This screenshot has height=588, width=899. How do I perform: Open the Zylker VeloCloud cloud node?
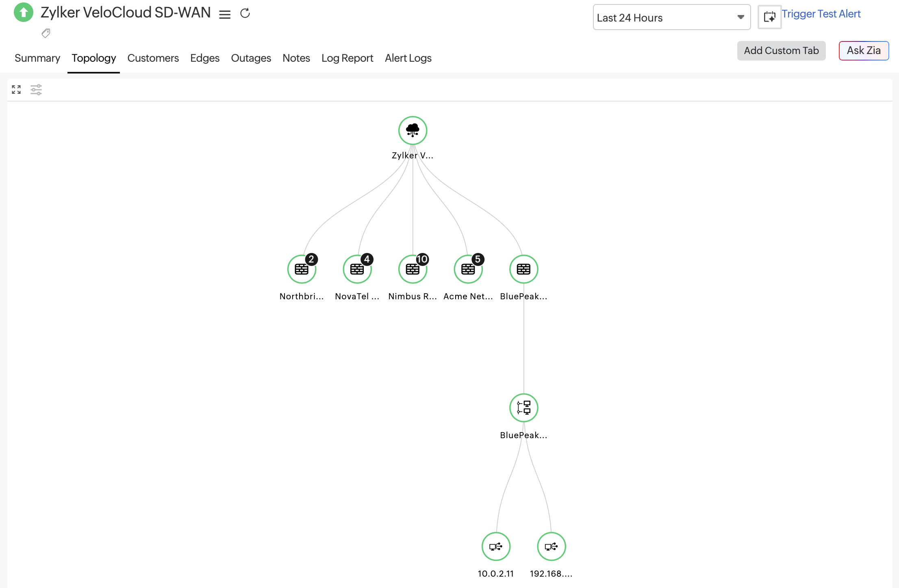[x=413, y=130]
